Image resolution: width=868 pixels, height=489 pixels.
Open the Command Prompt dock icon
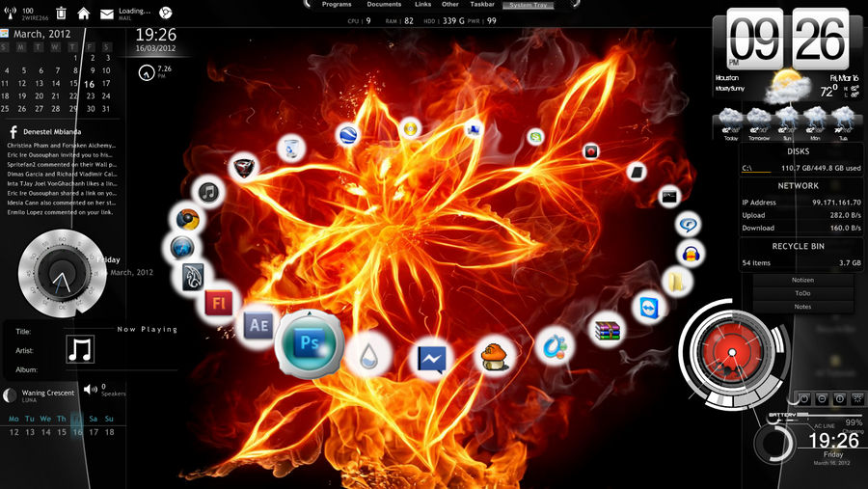669,197
